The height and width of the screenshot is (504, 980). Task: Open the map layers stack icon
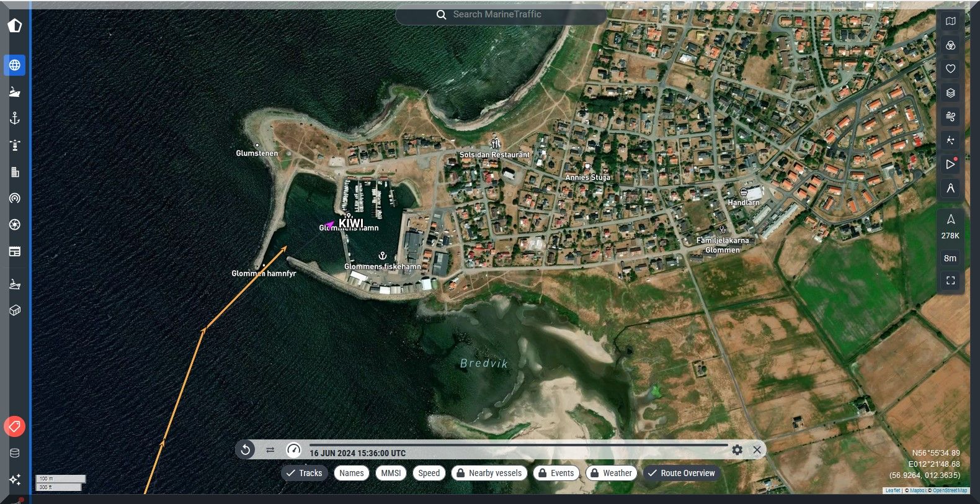[x=950, y=93]
